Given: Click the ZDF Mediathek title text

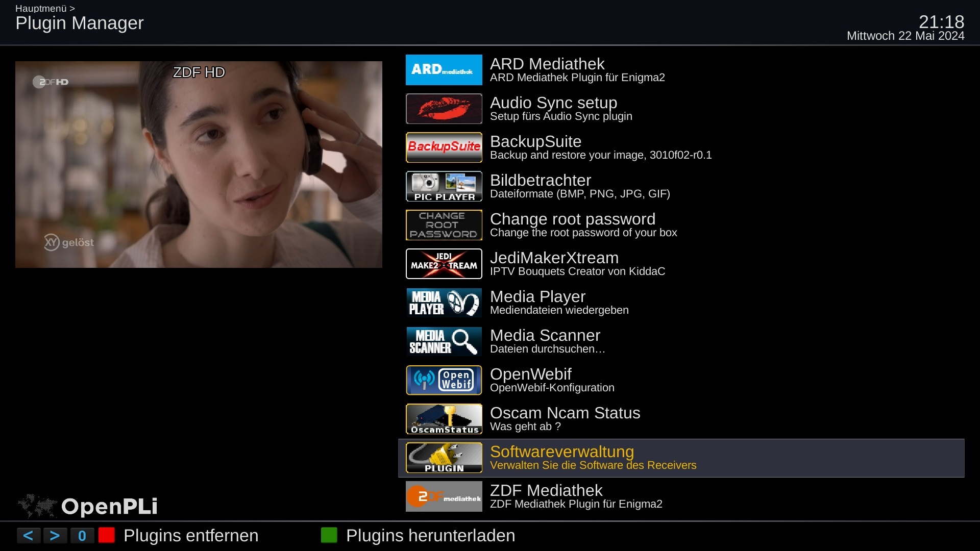Looking at the screenshot, I should click(546, 490).
